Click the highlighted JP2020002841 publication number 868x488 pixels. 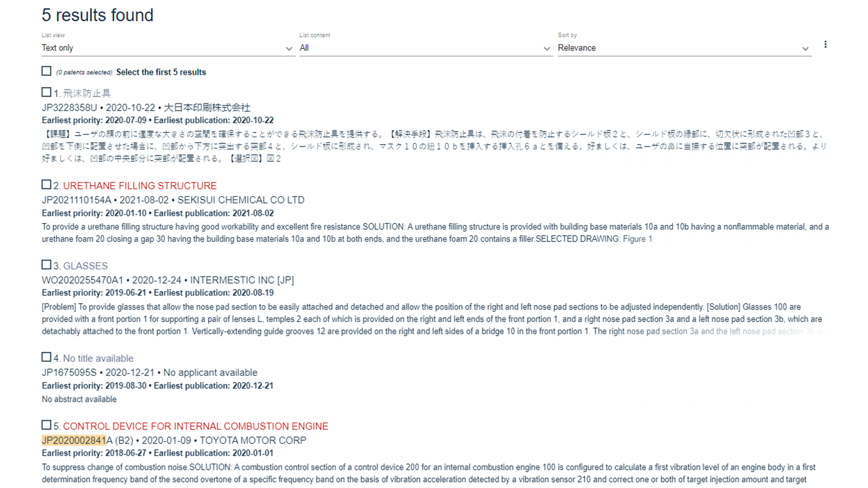[x=74, y=441]
